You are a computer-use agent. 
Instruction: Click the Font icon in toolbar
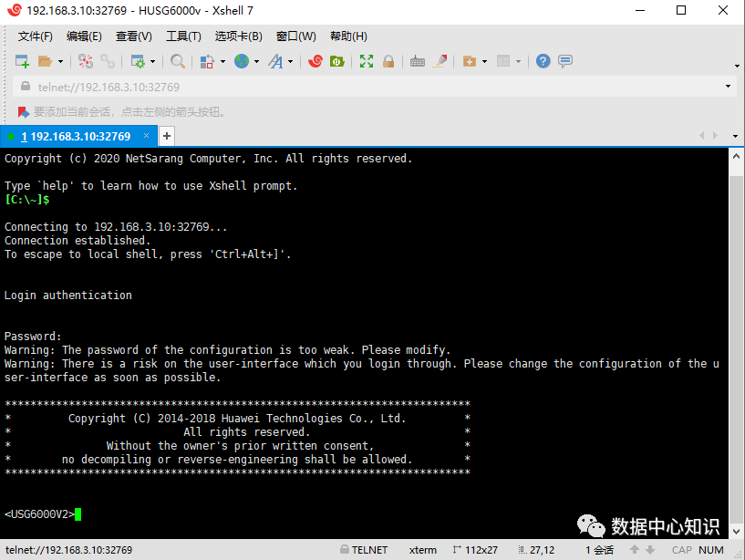tap(275, 61)
